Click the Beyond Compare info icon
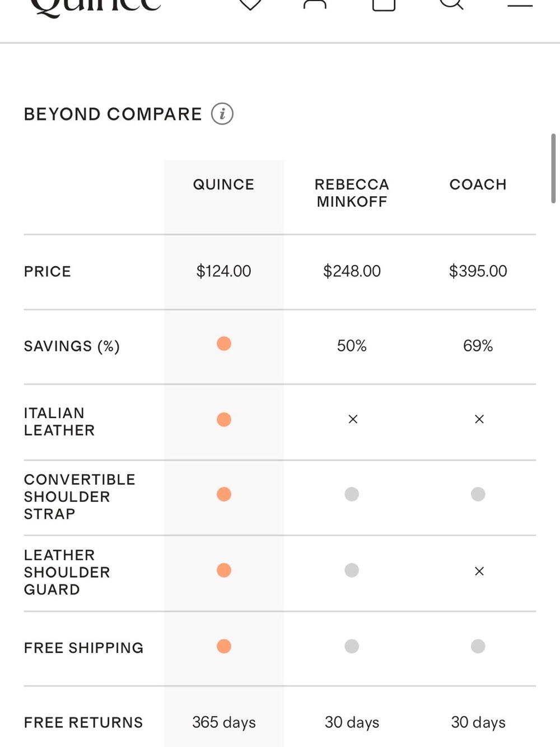 tap(222, 114)
